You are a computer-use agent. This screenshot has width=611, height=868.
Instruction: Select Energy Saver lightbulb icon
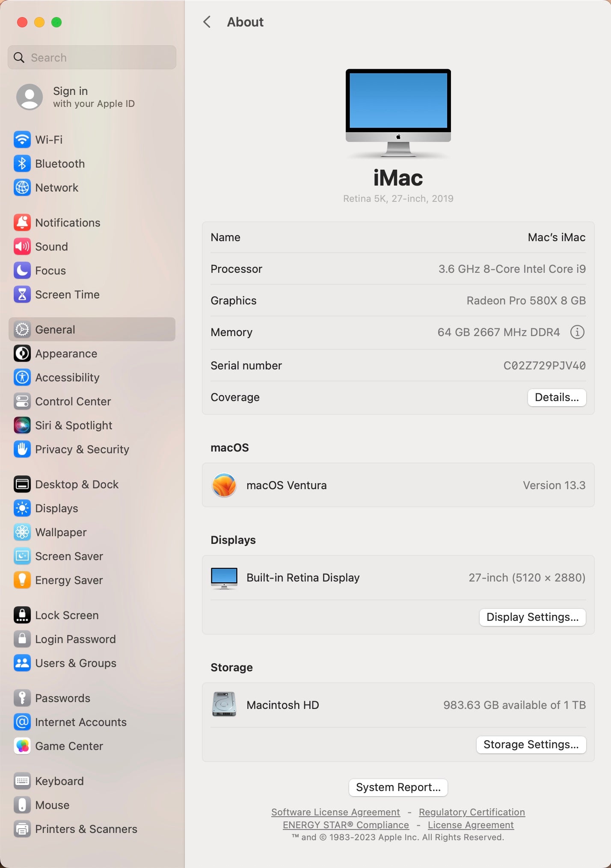tap(22, 580)
